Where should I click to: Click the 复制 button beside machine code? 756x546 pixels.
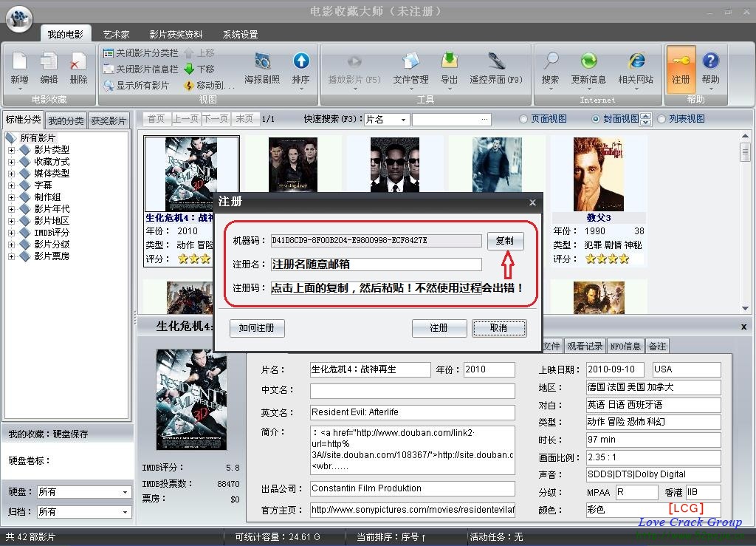pyautogui.click(x=505, y=241)
